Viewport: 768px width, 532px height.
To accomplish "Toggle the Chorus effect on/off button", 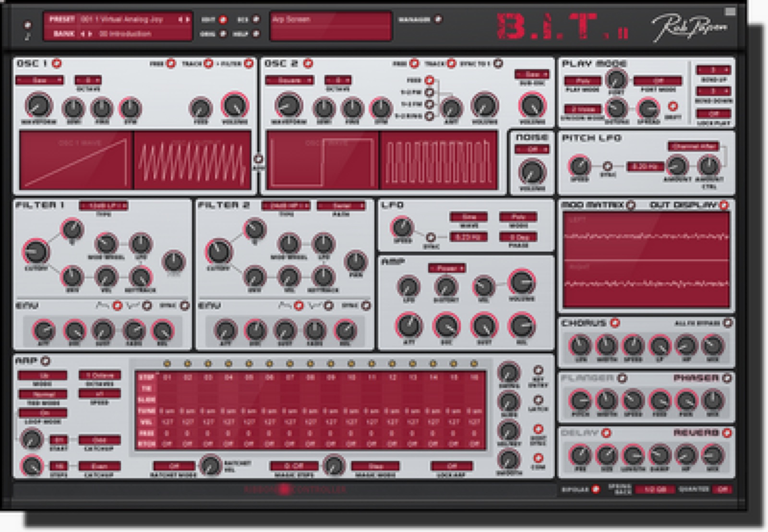I will 615,323.
